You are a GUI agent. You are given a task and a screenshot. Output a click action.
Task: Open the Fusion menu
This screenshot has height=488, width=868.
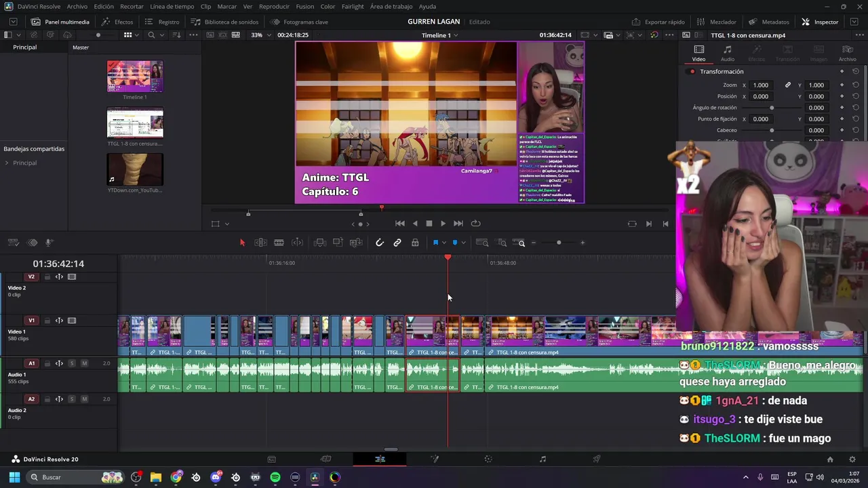tap(304, 6)
